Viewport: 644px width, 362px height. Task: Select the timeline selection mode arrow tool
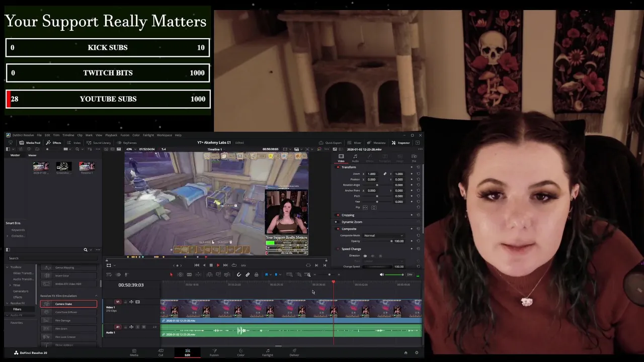pyautogui.click(x=171, y=275)
